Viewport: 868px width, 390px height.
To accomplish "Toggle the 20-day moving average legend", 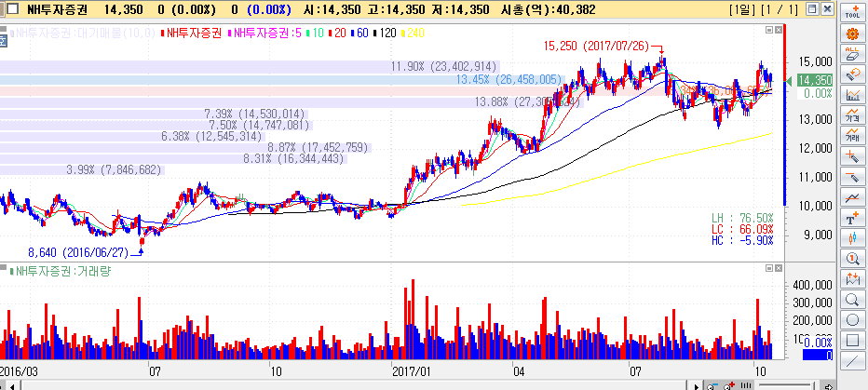I will click(x=336, y=33).
